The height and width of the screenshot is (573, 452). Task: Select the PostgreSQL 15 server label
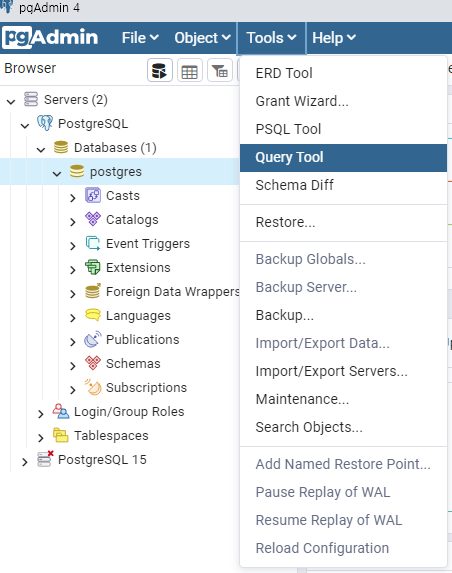coord(102,460)
